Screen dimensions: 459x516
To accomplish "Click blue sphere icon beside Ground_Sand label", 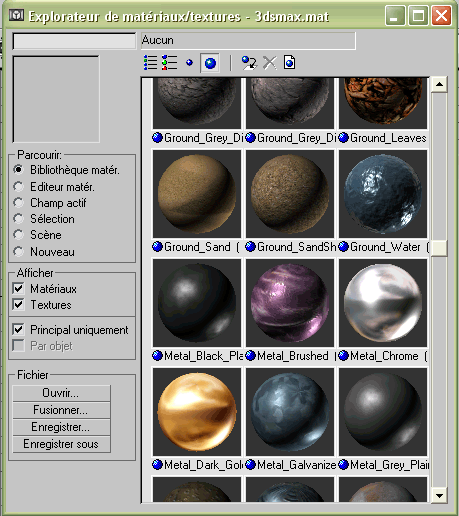I will click(157, 247).
